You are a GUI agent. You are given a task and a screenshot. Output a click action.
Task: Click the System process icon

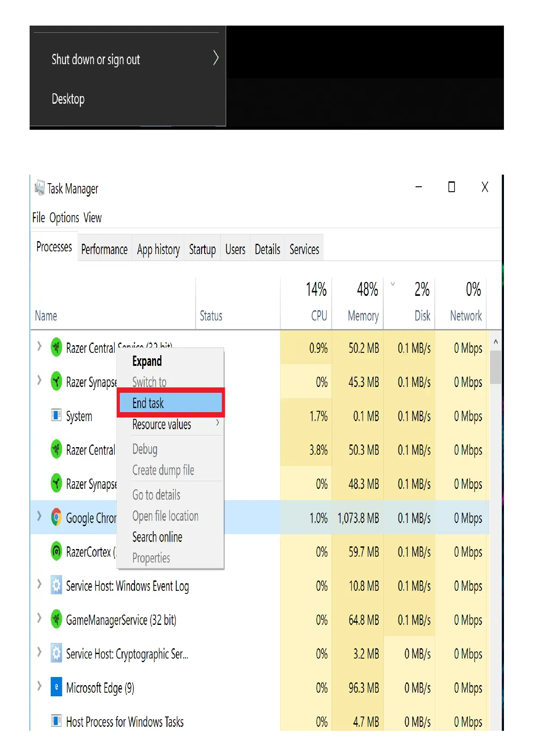pos(56,415)
